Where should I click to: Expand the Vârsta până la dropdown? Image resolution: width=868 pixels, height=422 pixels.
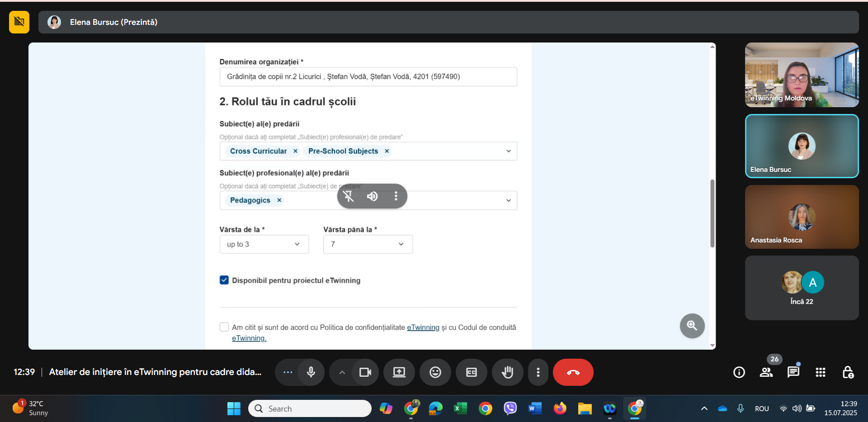pyautogui.click(x=368, y=244)
